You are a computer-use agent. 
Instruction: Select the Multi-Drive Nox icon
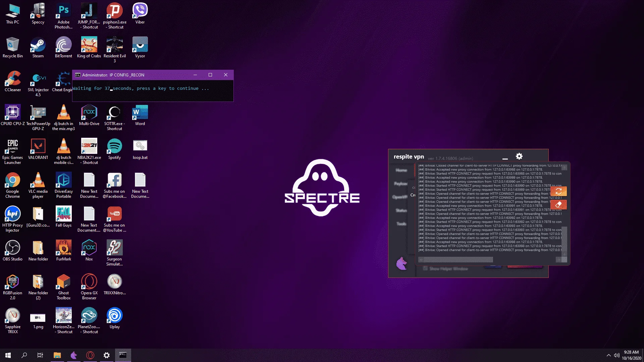point(89,116)
